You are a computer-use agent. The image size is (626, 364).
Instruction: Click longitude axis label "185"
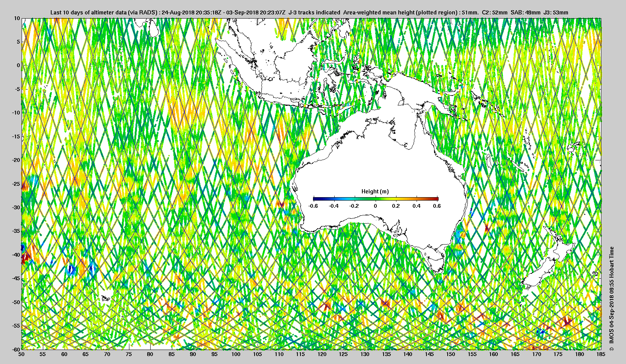(x=601, y=354)
